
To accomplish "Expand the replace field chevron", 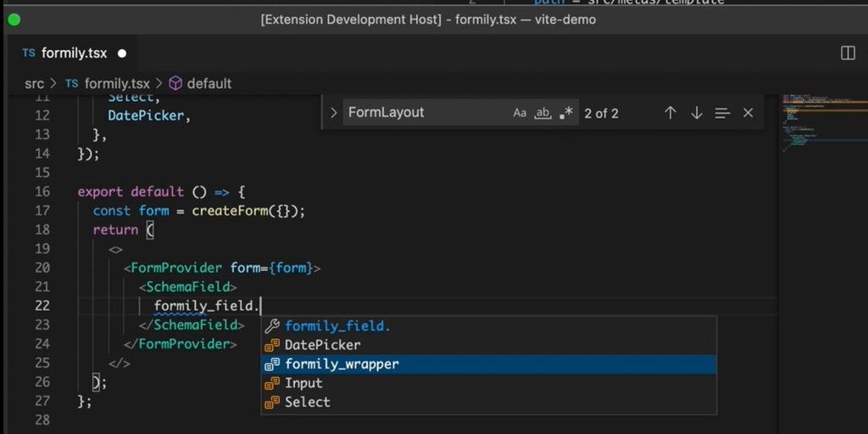I will 333,113.
